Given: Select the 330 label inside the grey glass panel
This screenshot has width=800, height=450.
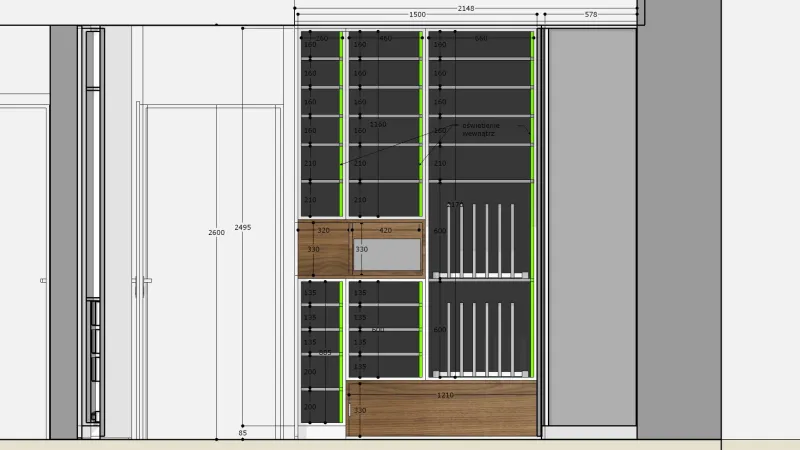Looking at the screenshot, I should 362,249.
